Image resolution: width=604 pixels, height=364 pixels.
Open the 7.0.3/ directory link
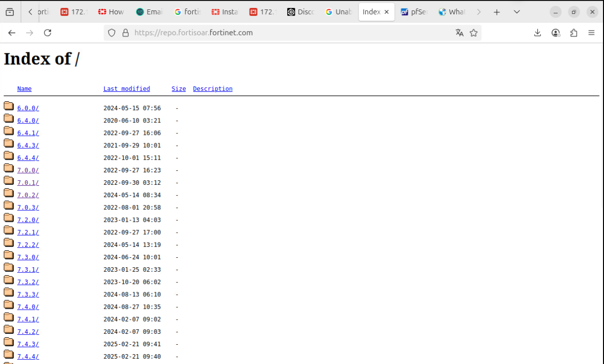point(28,207)
